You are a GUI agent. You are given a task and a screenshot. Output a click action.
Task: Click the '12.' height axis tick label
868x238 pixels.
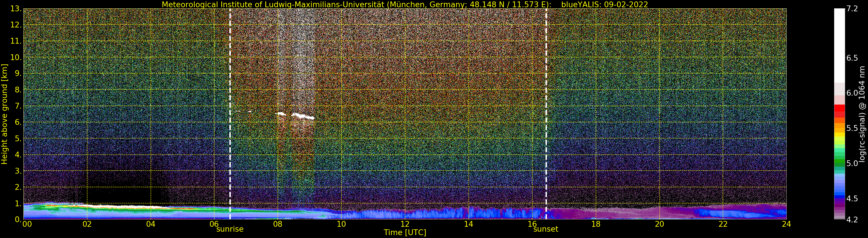coord(16,25)
